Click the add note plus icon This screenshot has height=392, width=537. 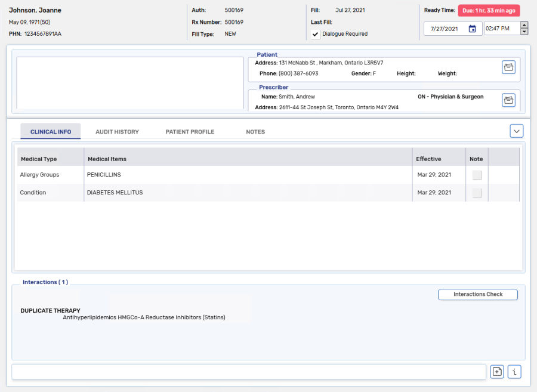(496, 372)
